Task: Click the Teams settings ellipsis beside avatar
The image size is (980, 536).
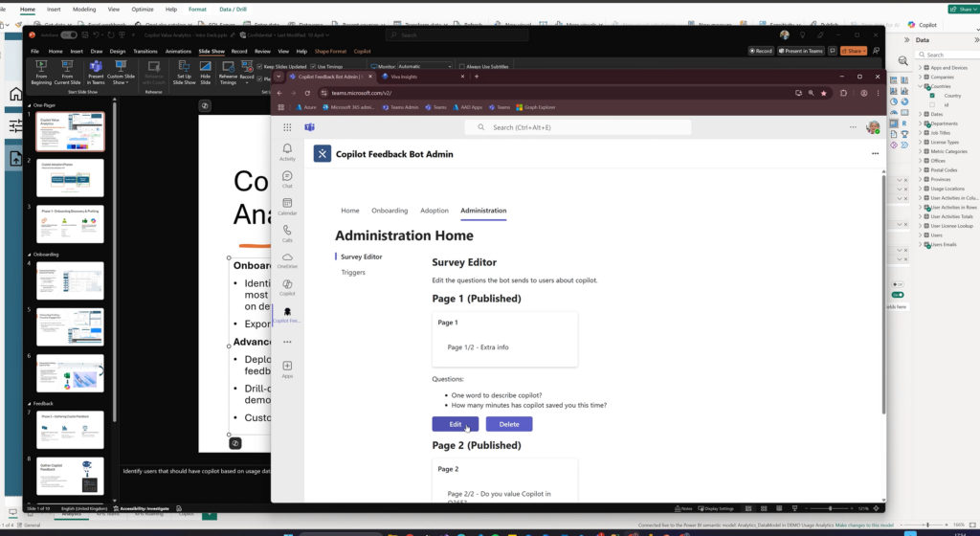Action: tap(853, 127)
